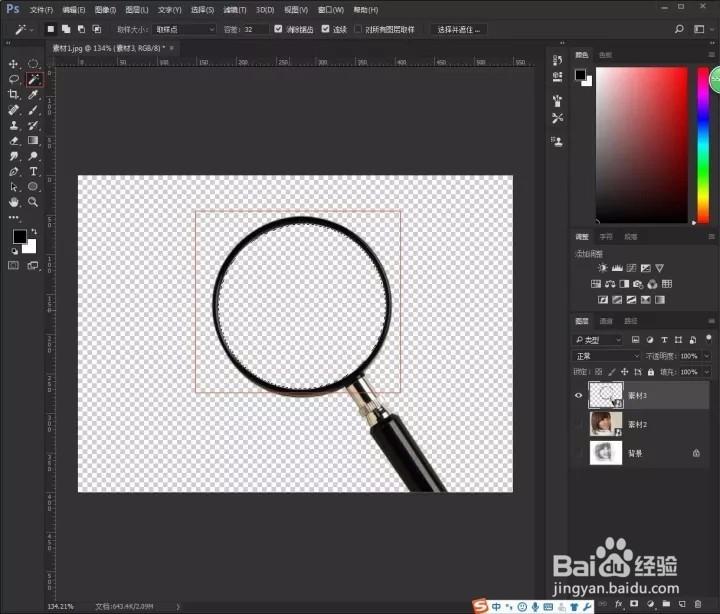Image resolution: width=720 pixels, height=614 pixels.
Task: Select the Healing Brush tool
Action: point(14,110)
